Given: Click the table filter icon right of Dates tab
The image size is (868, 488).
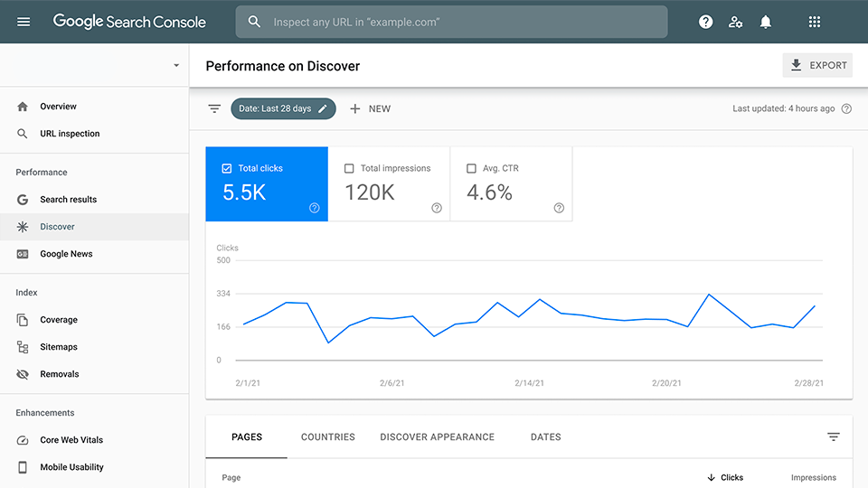Looking at the screenshot, I should point(834,436).
